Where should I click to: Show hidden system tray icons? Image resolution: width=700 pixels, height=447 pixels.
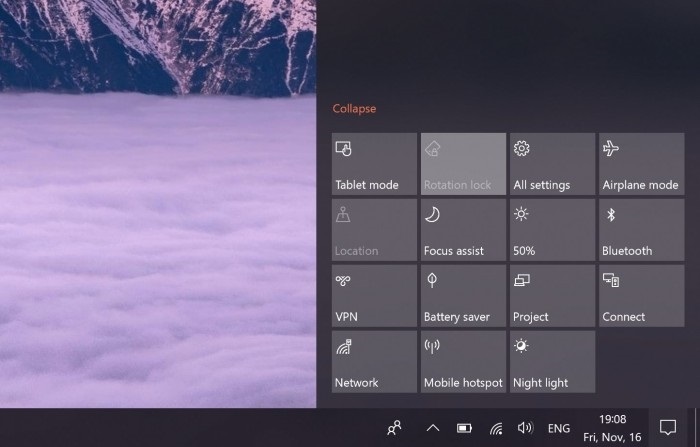pyautogui.click(x=433, y=428)
